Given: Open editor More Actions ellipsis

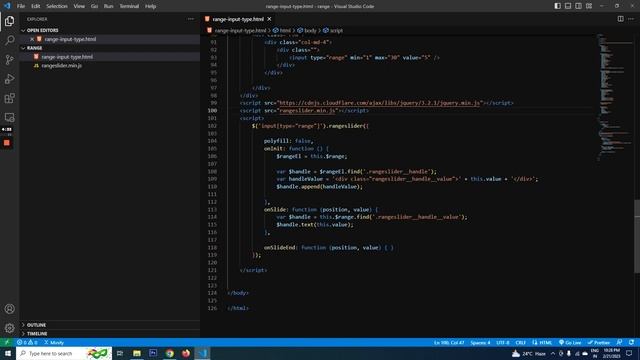Looking at the screenshot, I should [631, 19].
